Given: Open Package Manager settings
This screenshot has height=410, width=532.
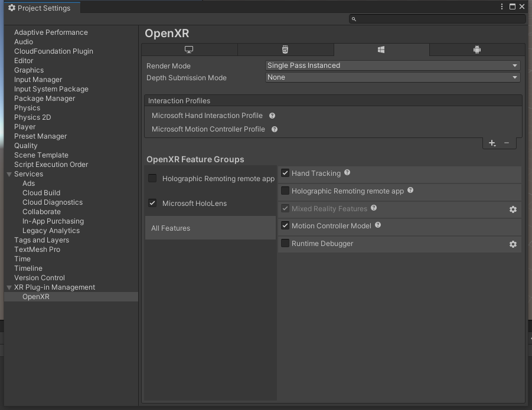Looking at the screenshot, I should (44, 99).
